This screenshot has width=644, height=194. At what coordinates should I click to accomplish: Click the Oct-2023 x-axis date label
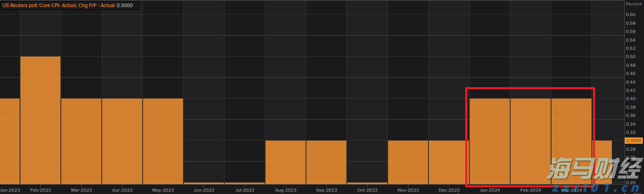pos(367,190)
